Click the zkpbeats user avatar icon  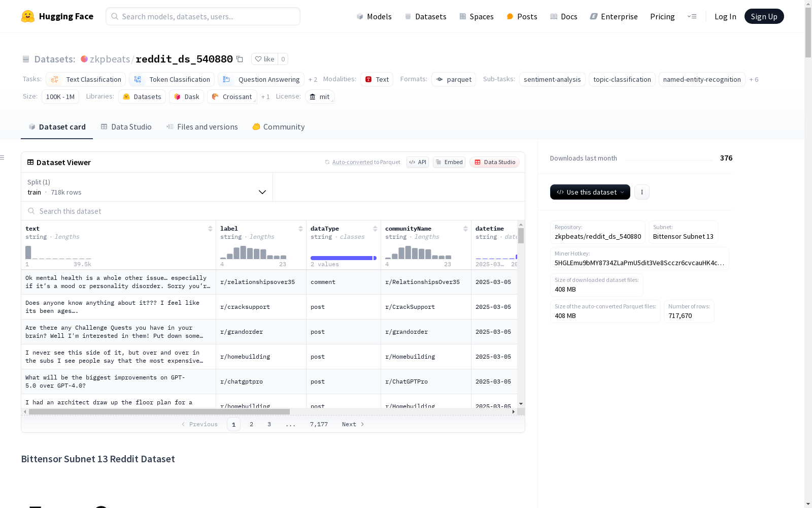(84, 59)
